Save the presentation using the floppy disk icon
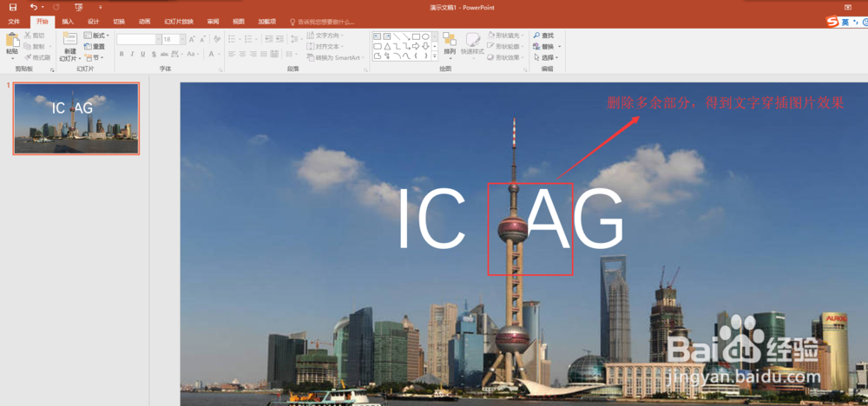Screen dimensions: 868x406 click(13, 7)
